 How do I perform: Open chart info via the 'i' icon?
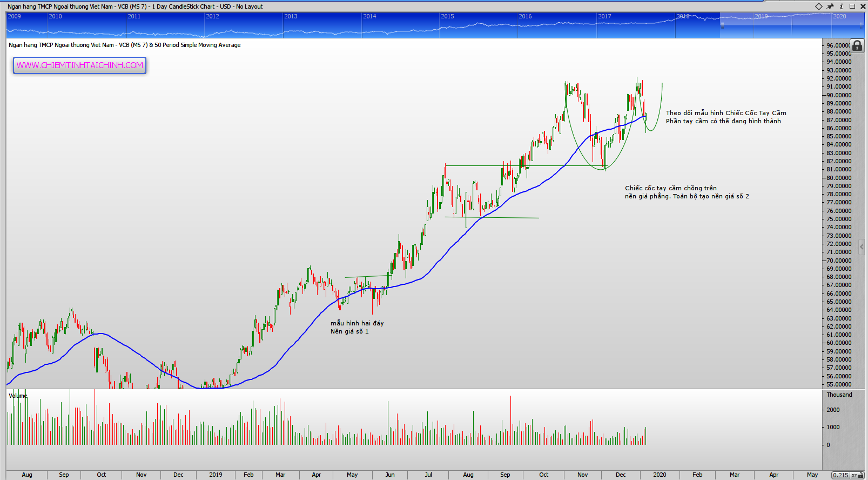click(x=841, y=6)
